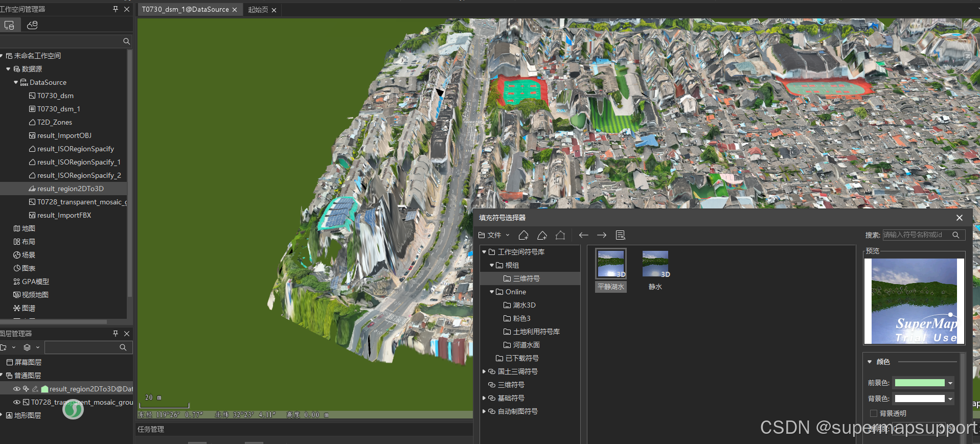
Task: Collapse the 根组 folder
Action: [x=492, y=265]
